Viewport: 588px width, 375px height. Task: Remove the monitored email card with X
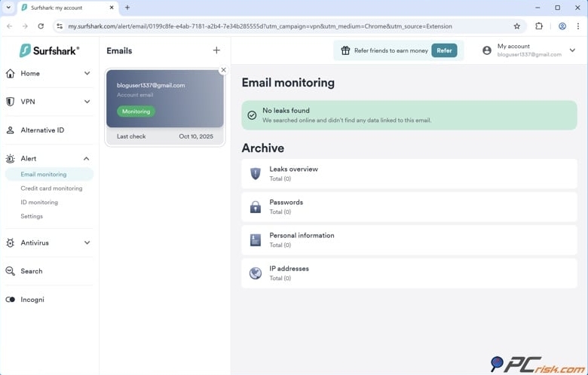(x=223, y=70)
